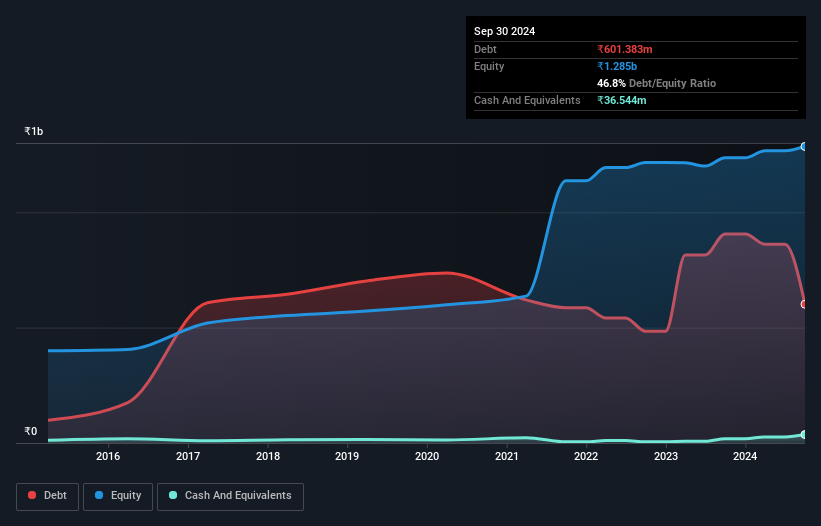Click the teal Cash endpoint marker

tap(804, 434)
